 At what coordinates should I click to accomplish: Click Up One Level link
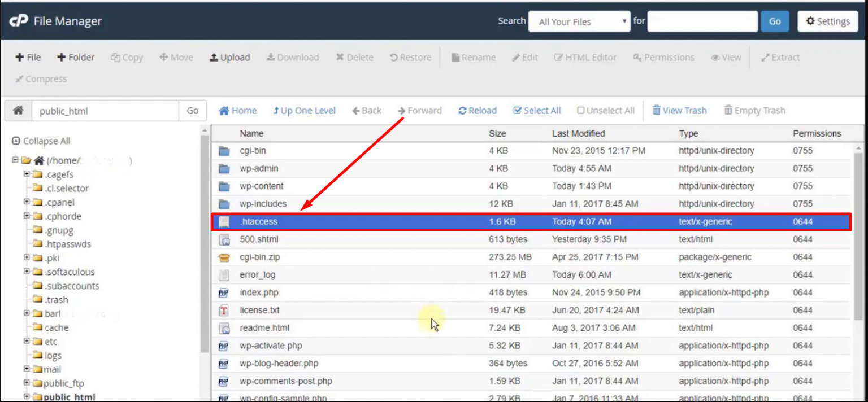[304, 111]
